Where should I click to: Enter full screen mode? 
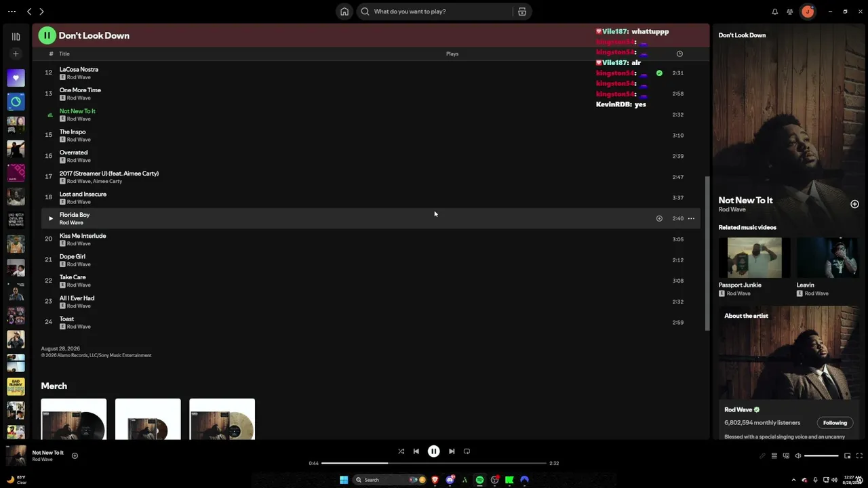pyautogui.click(x=859, y=456)
